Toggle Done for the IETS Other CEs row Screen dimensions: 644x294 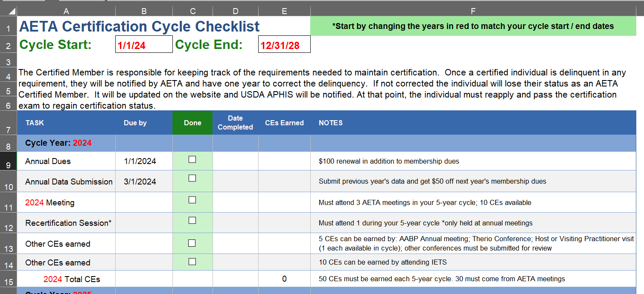click(x=192, y=262)
